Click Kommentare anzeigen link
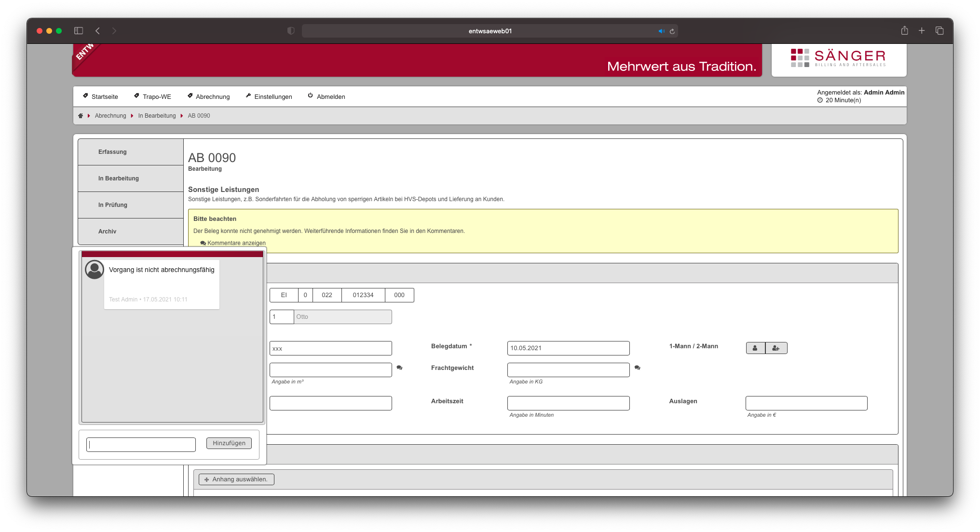This screenshot has width=980, height=532. pyautogui.click(x=233, y=243)
